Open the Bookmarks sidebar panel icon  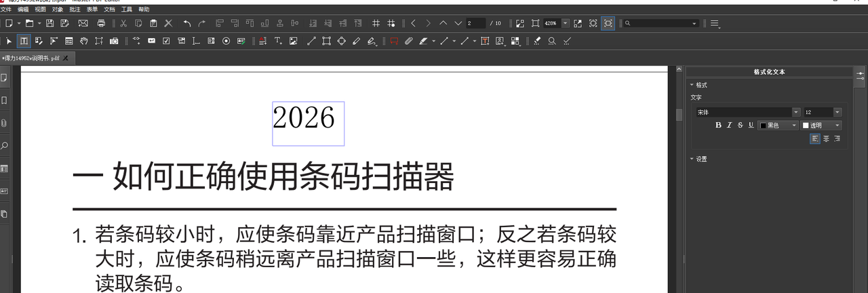click(x=4, y=100)
